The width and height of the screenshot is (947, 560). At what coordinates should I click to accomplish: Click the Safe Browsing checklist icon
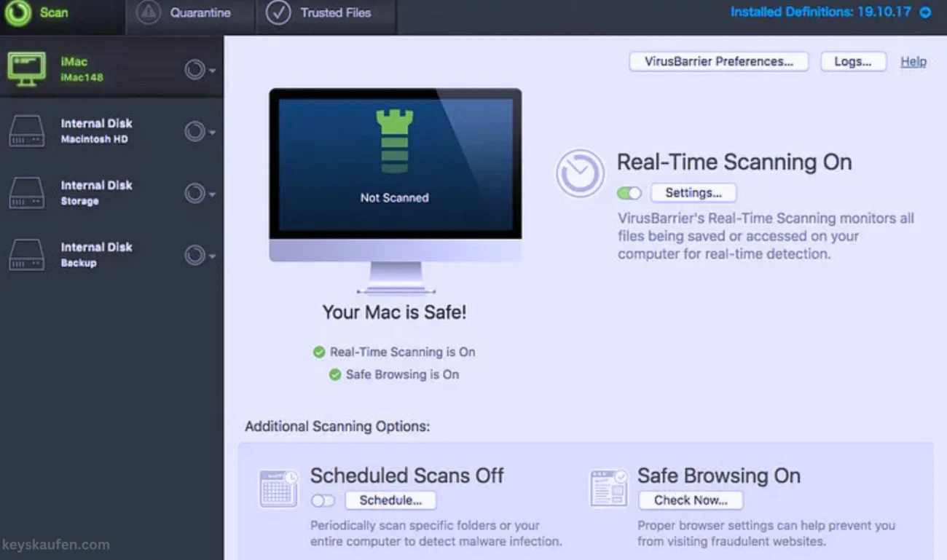click(608, 488)
